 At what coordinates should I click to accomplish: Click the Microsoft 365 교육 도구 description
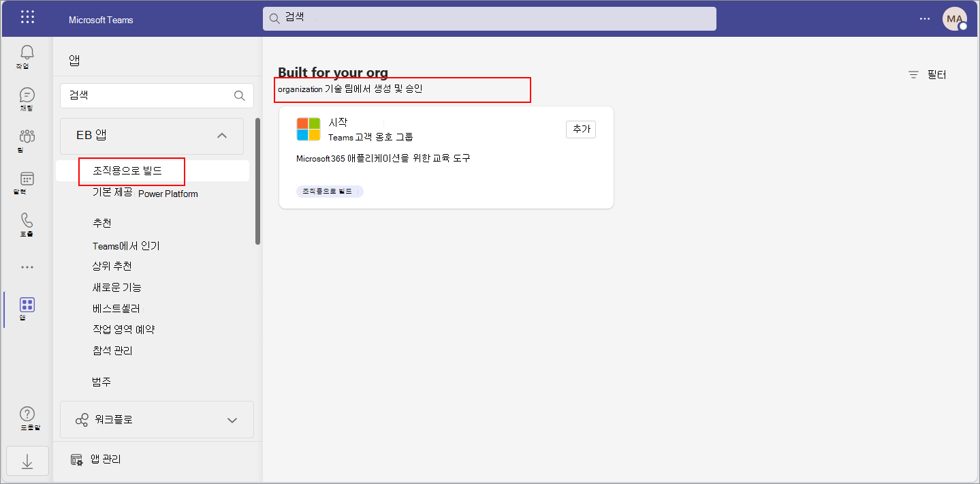[x=383, y=158]
